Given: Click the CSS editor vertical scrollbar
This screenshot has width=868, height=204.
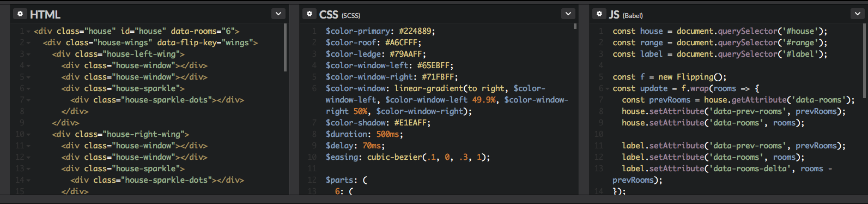Looking at the screenshot, I should click(x=575, y=26).
